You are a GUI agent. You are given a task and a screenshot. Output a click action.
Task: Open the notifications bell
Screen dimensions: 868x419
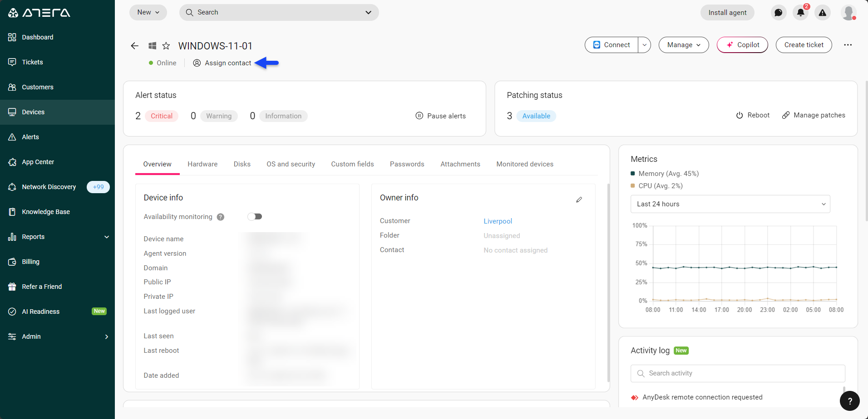point(800,13)
